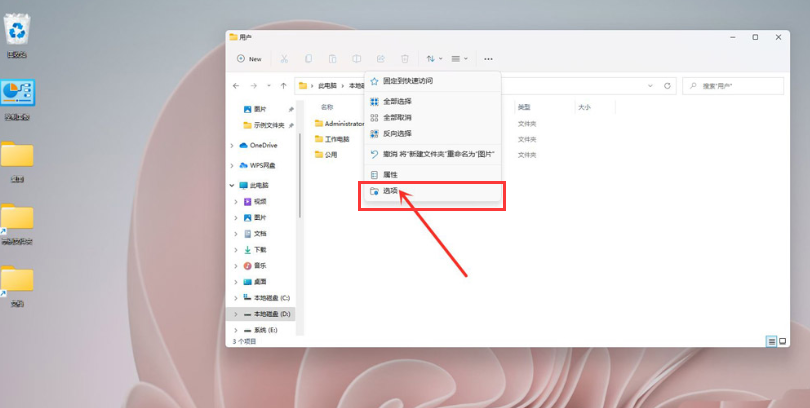Click the New button in toolbar
810x408 pixels.
249,59
